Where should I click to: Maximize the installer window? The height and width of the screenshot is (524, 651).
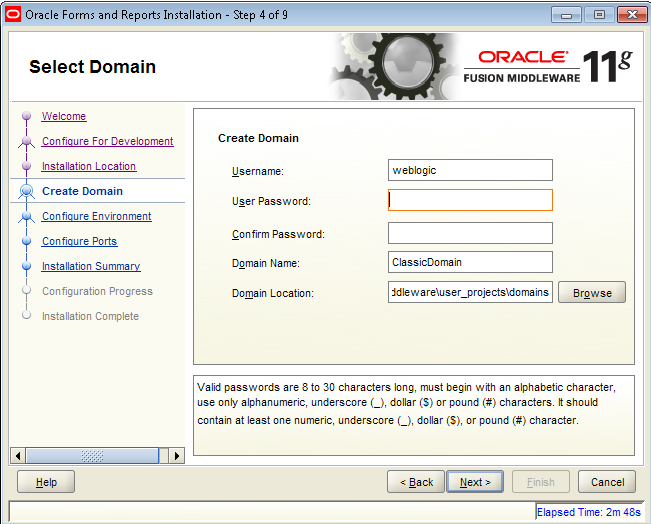(599, 15)
